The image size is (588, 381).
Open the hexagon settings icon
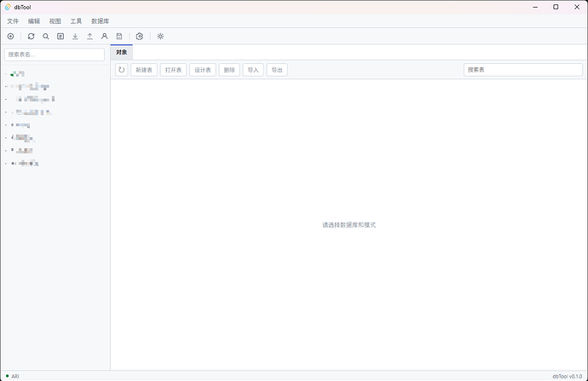pyautogui.click(x=140, y=37)
